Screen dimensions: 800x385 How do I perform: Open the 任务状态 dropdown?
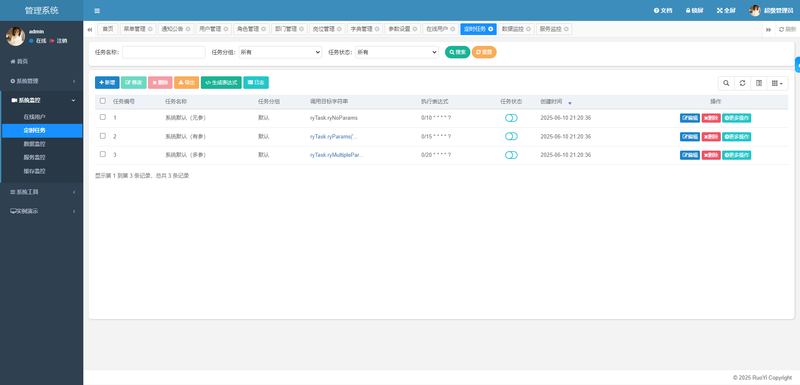coord(397,52)
